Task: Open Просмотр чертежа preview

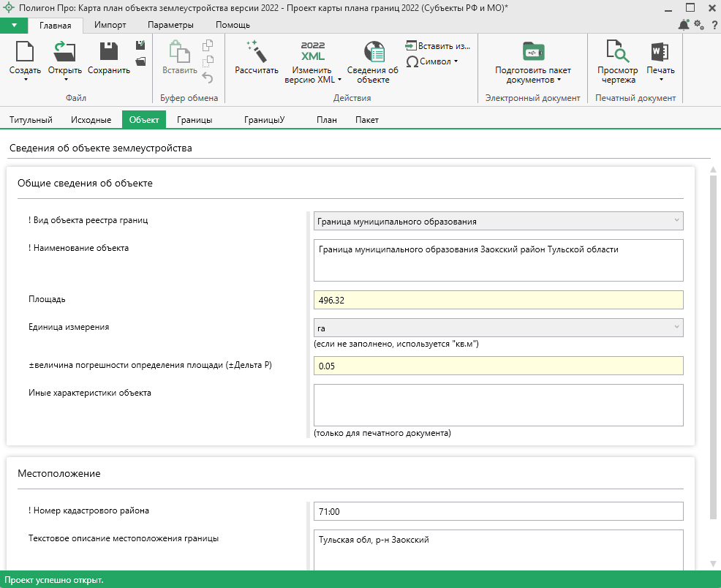Action: tap(618, 52)
